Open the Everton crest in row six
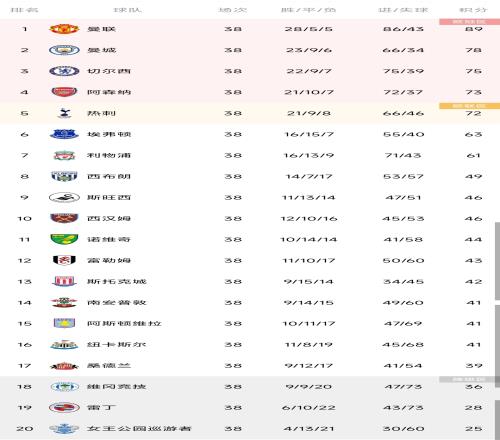The width and height of the screenshot is (500, 440). tap(64, 134)
